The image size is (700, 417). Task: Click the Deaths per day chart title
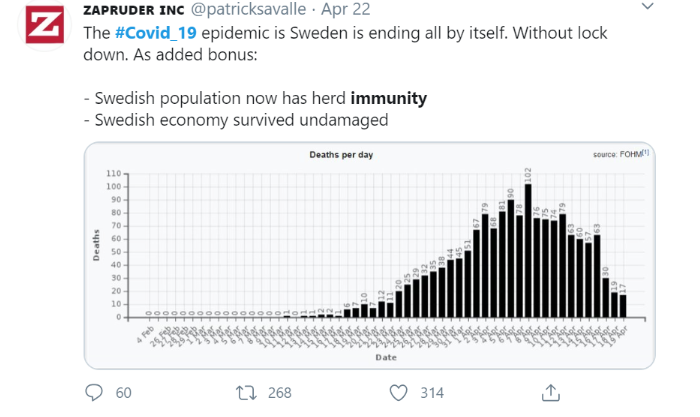click(x=342, y=155)
